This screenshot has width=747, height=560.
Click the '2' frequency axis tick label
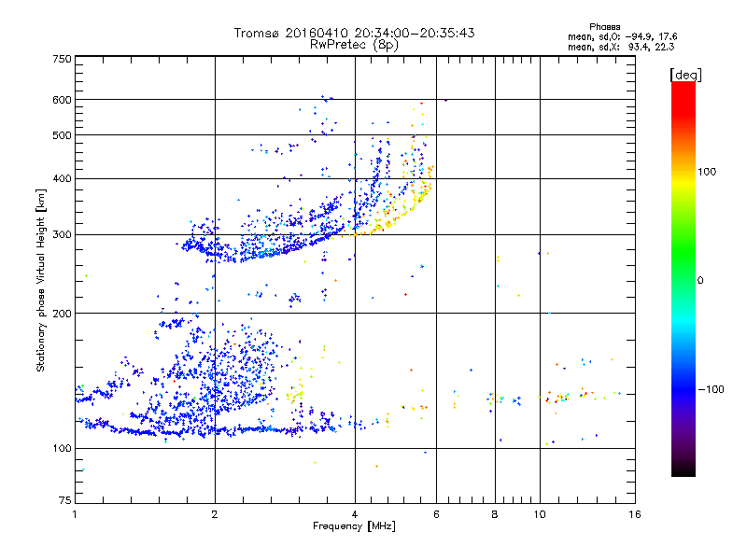[x=215, y=514]
